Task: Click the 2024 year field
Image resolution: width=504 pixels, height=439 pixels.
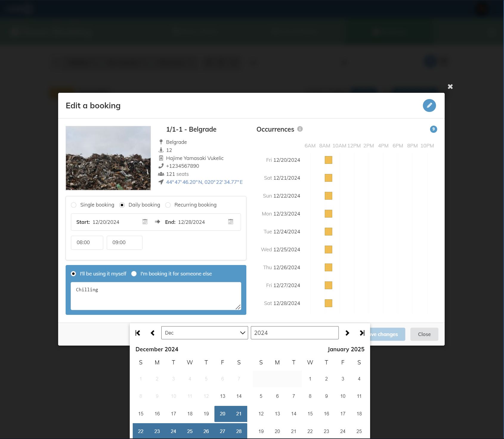Action: point(295,333)
